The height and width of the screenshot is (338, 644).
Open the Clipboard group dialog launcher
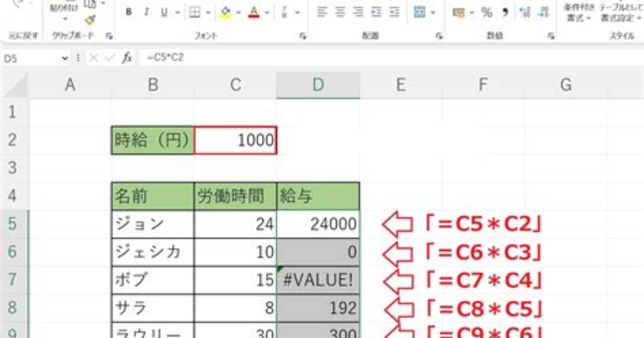109,36
